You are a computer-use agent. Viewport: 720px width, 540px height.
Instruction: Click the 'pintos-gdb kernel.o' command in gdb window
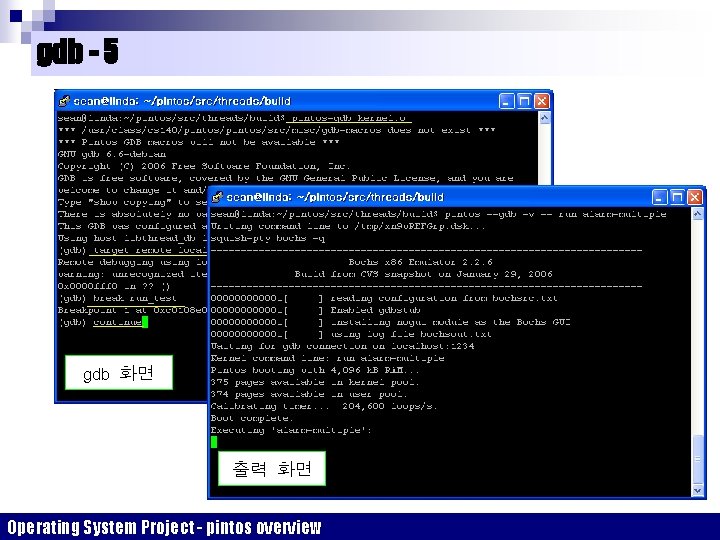(x=349, y=118)
